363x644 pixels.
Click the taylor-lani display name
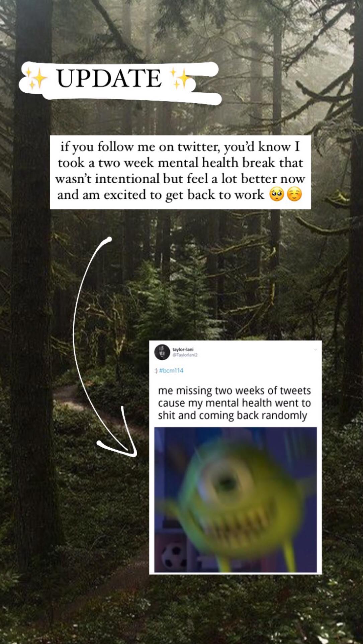click(x=183, y=349)
